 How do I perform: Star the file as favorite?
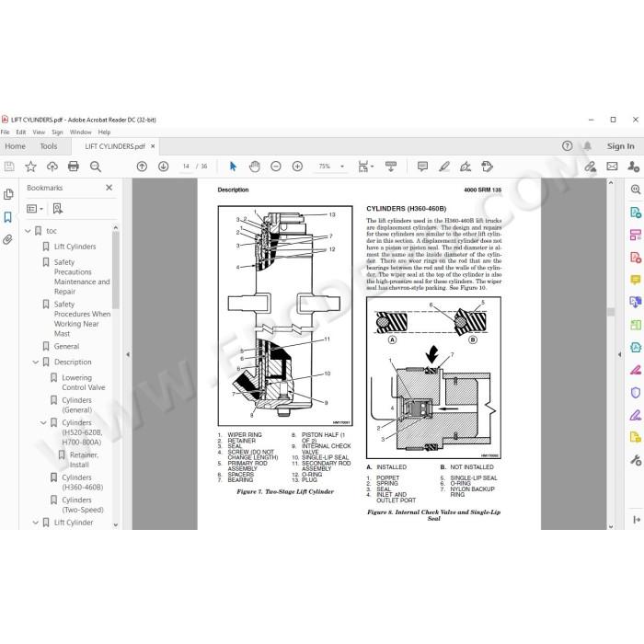30,167
